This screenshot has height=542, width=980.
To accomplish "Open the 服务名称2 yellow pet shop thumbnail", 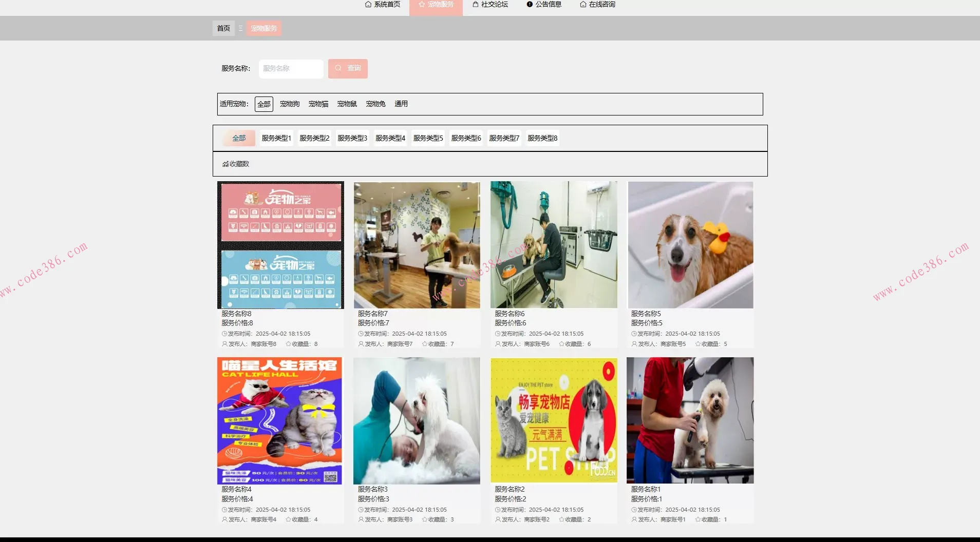I will 554,421.
